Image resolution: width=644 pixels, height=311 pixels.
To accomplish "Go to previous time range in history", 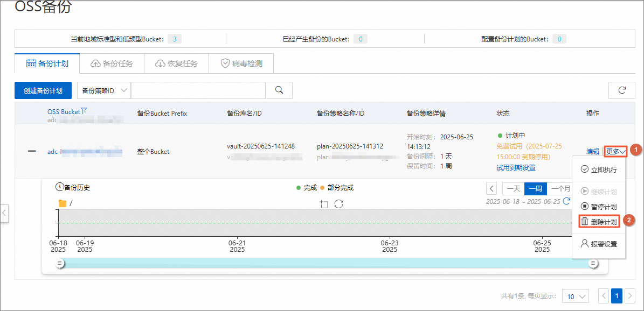I will 491,189.
